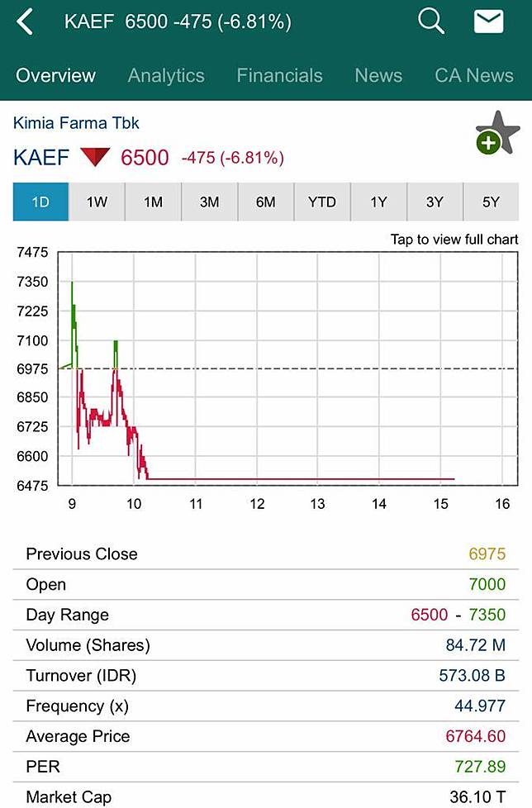
Task: Show the YTD chart range
Action: point(322,202)
